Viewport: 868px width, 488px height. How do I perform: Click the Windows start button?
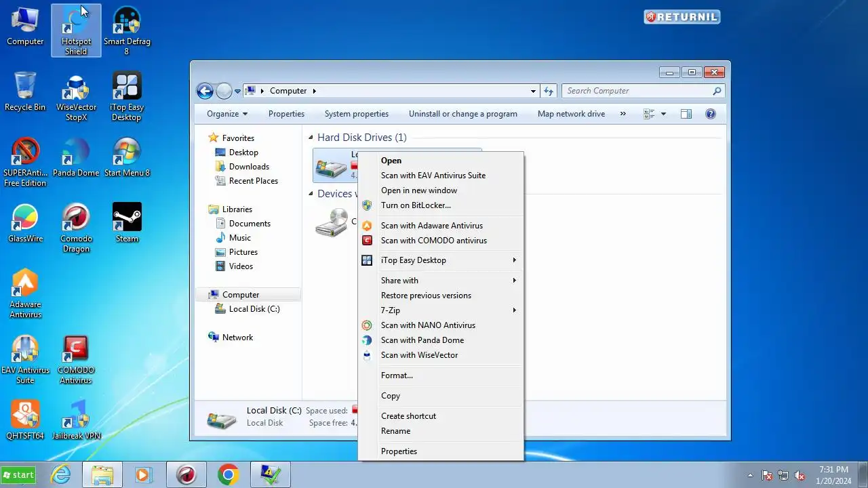18,475
